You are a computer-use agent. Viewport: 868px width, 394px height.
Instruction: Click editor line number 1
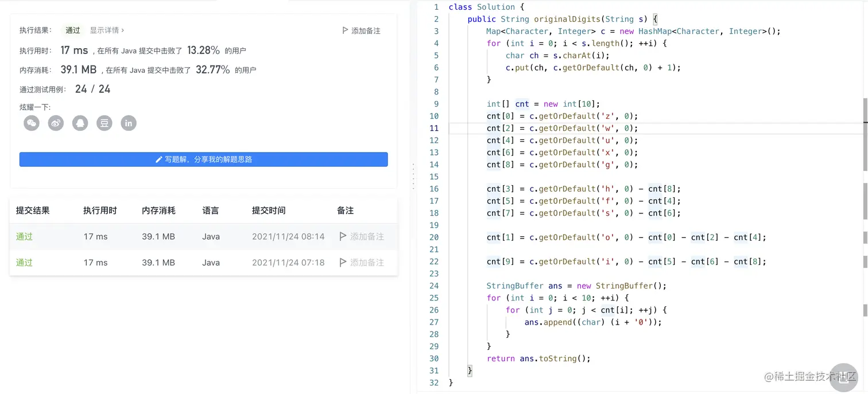coord(436,7)
